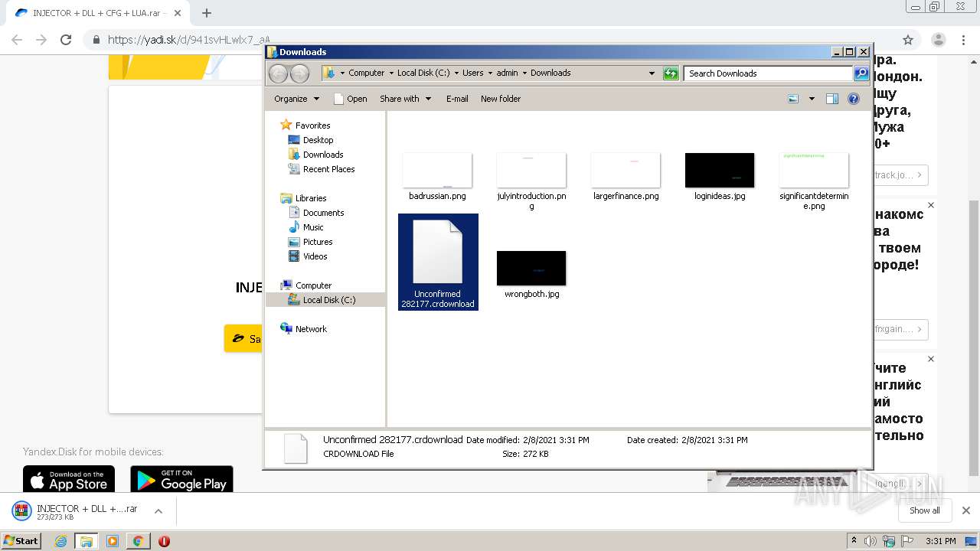Viewport: 980px width, 551px height.
Task: Click Open in Explorer toolbar
Action: click(351, 99)
